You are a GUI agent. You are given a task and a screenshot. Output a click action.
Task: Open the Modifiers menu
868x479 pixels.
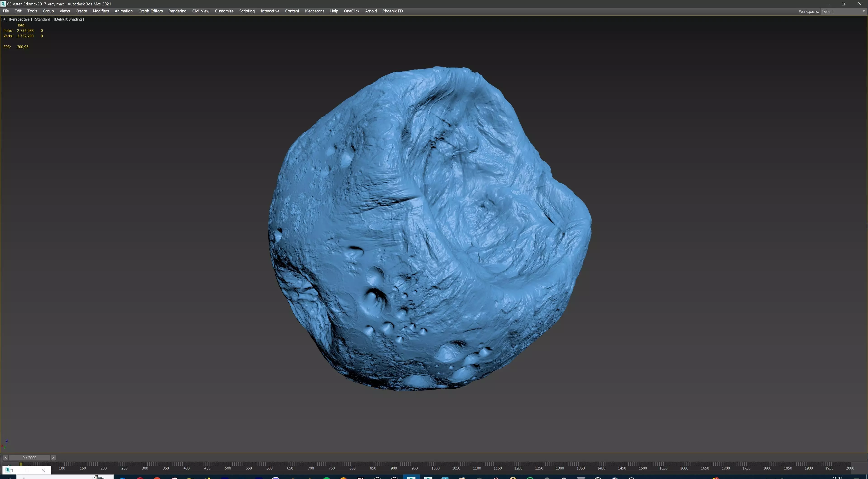(x=101, y=11)
